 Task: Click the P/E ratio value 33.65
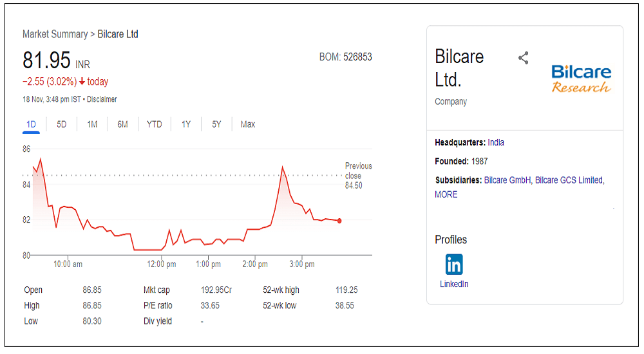[x=210, y=306]
